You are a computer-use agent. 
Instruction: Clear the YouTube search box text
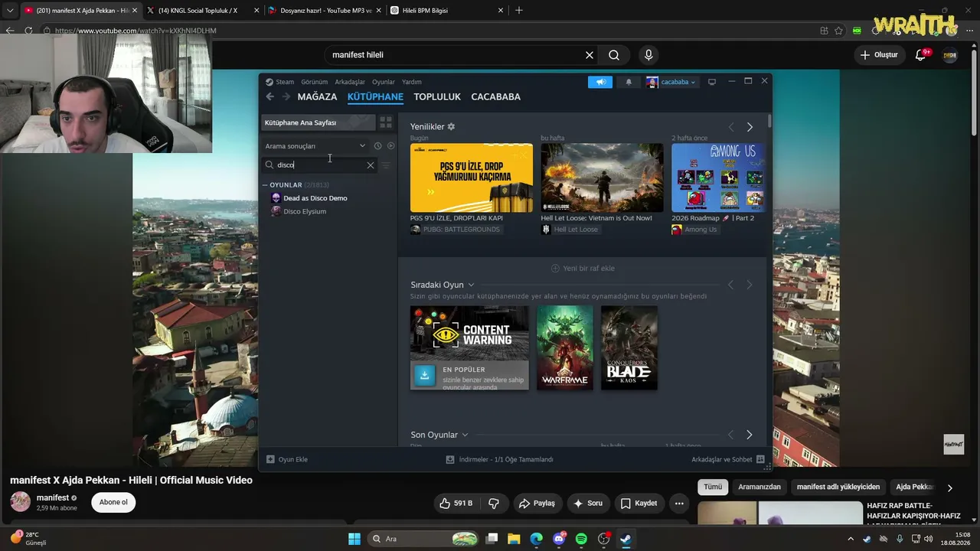[x=590, y=55]
